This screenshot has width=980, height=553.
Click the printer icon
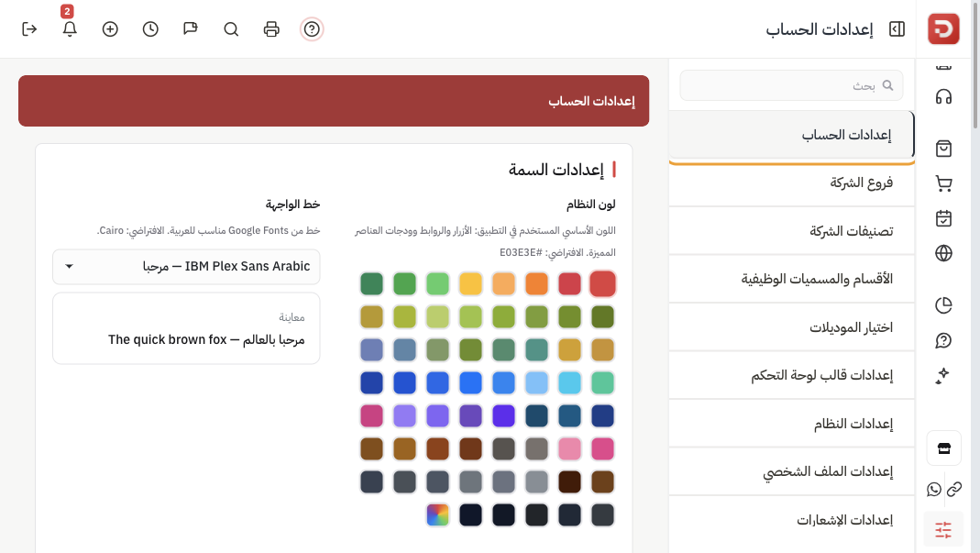[271, 29]
